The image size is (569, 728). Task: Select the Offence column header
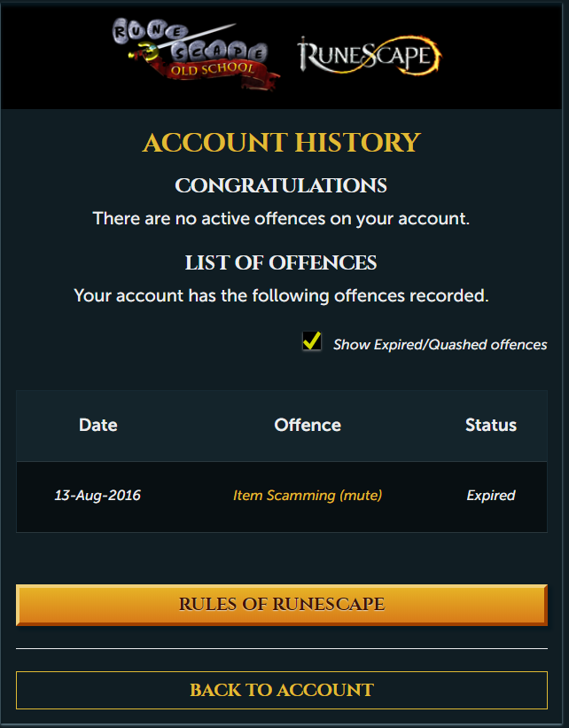tap(308, 426)
